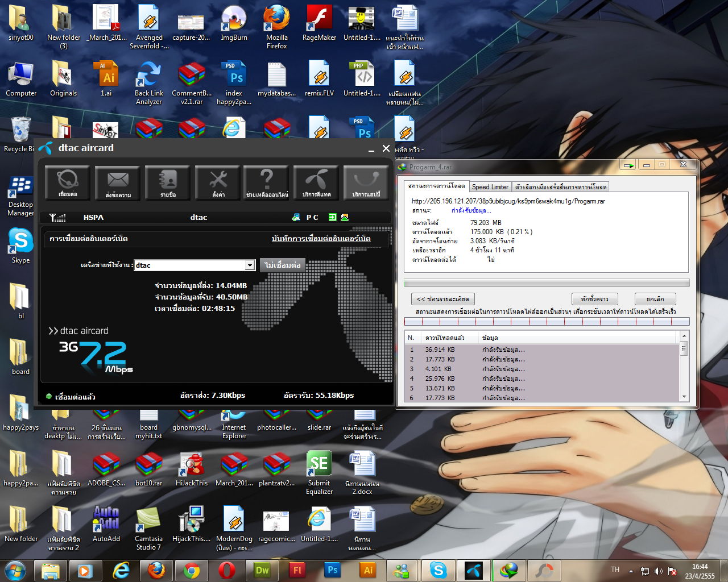Expand hidden system tray icons arrow
The width and height of the screenshot is (728, 582).
(x=631, y=571)
